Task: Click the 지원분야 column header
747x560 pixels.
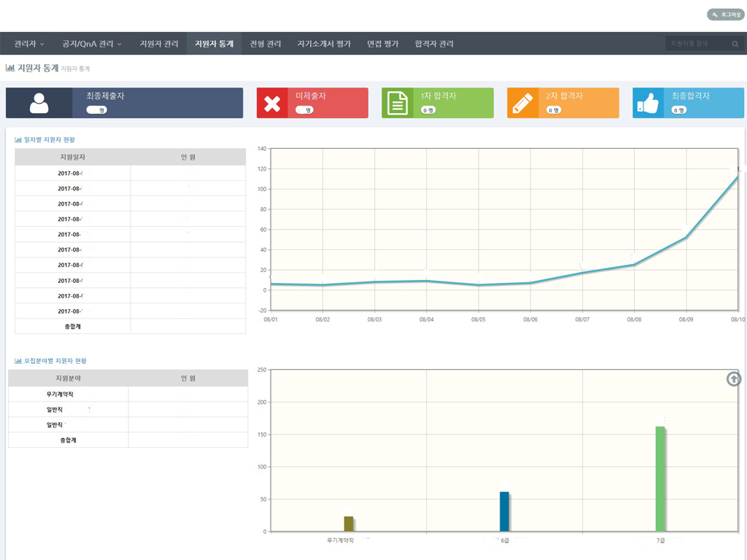Action: click(x=68, y=378)
